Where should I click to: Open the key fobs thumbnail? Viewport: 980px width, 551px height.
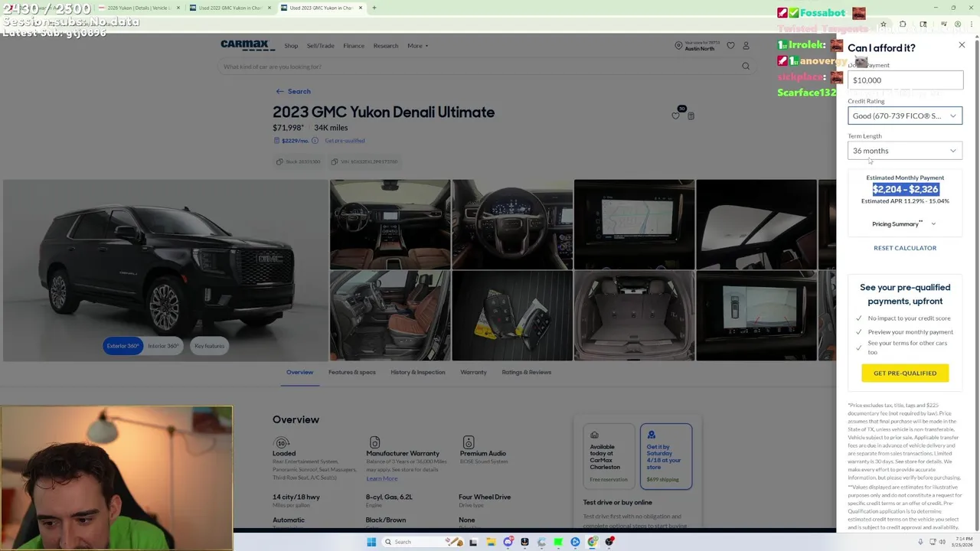pos(512,315)
